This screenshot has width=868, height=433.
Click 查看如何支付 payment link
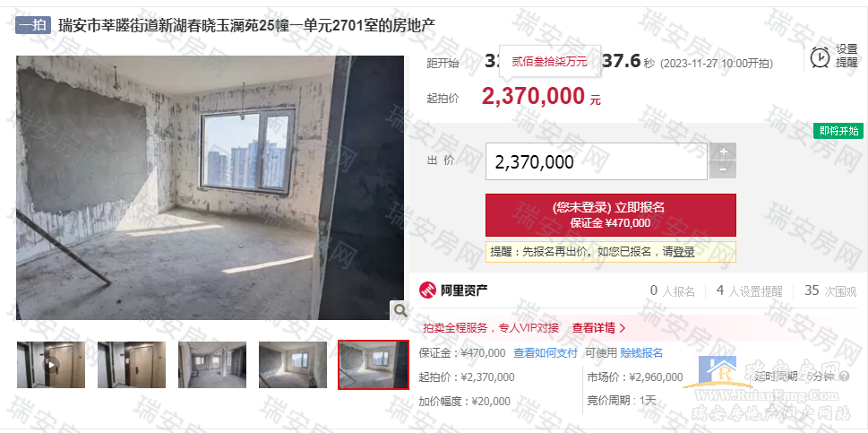[546, 352]
